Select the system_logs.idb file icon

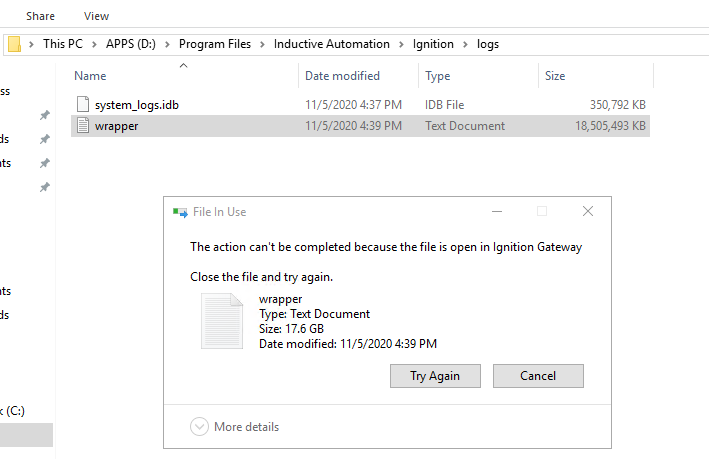pos(83,104)
